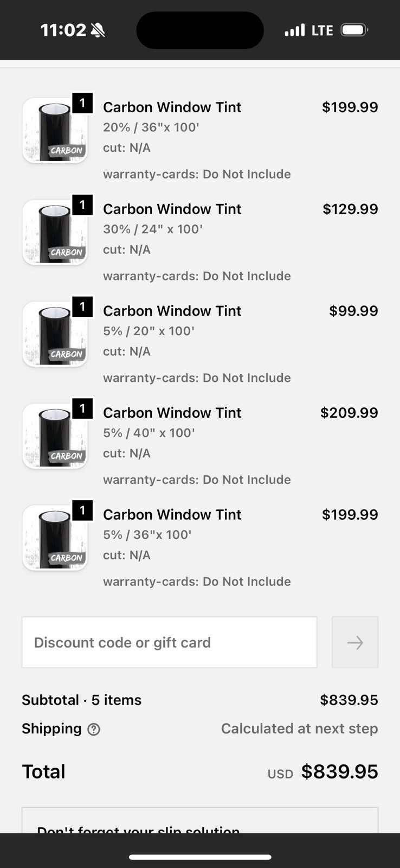Tap the cellular signal bars icon
Image resolution: width=400 pixels, height=868 pixels.
click(295, 30)
